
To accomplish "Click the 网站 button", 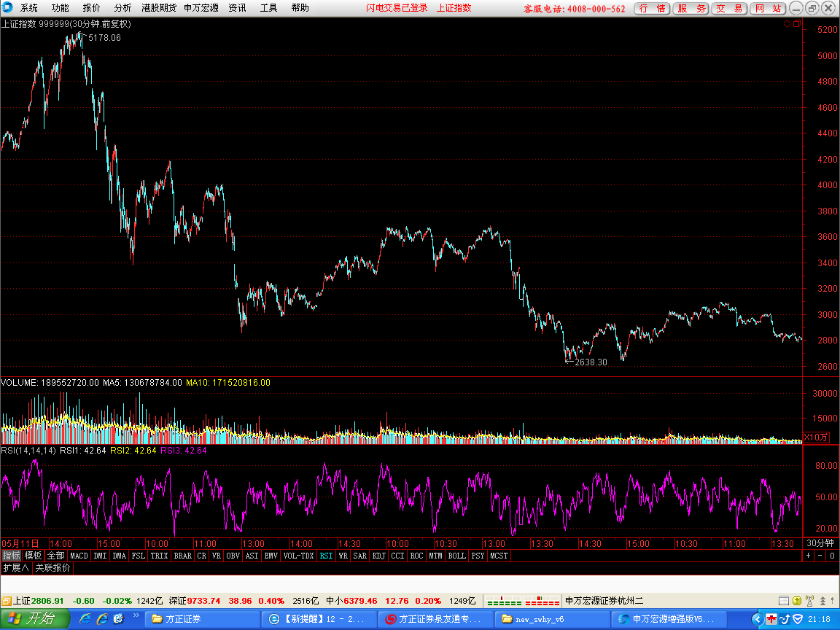I will coord(768,8).
